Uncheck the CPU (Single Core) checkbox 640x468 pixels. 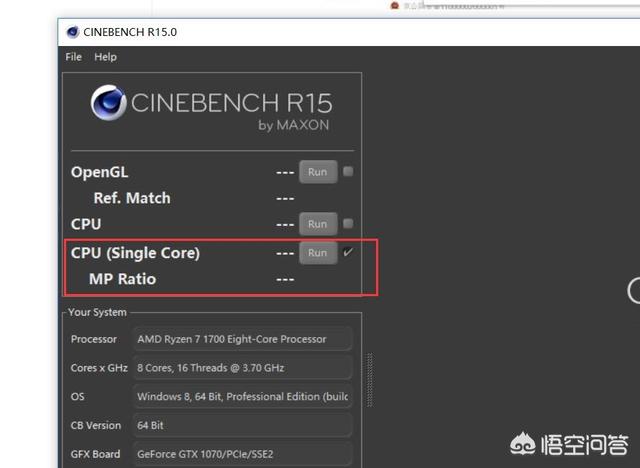tap(348, 252)
